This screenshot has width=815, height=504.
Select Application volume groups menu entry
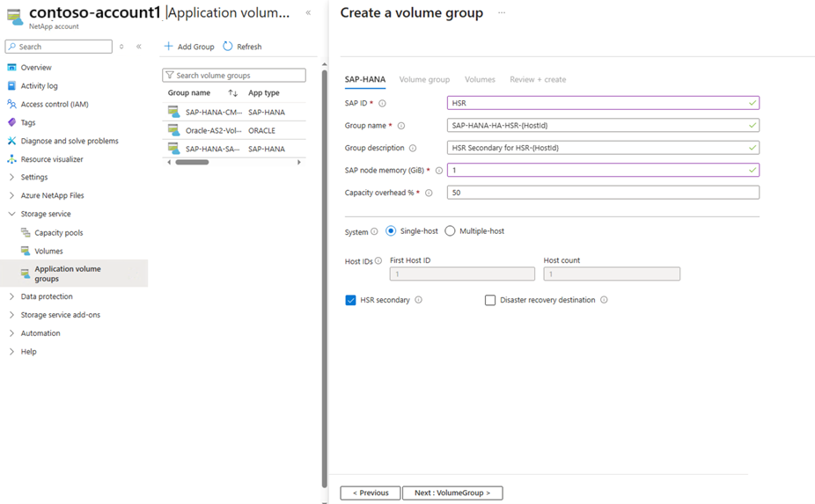(x=74, y=274)
